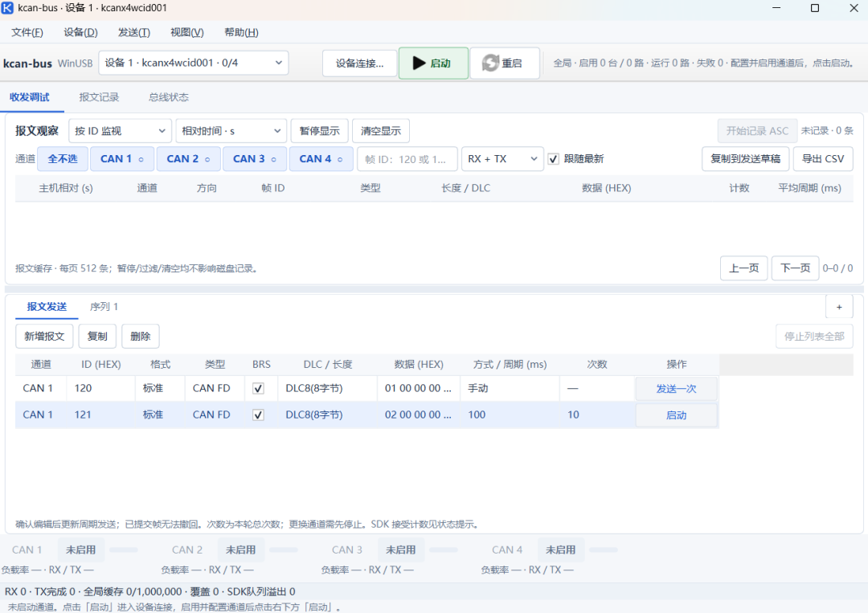Click the CAN 2 未启用 status badge
The image size is (868, 613).
[x=241, y=550]
